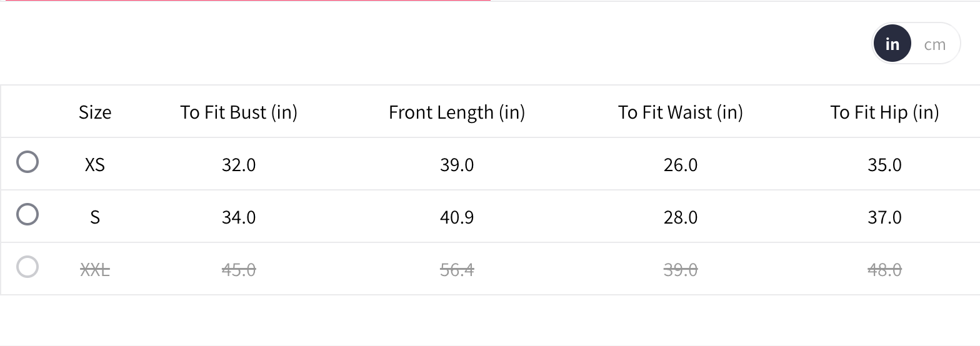This screenshot has height=346, width=980.
Task: Click the disabled XXL radio button
Action: pos(27,267)
